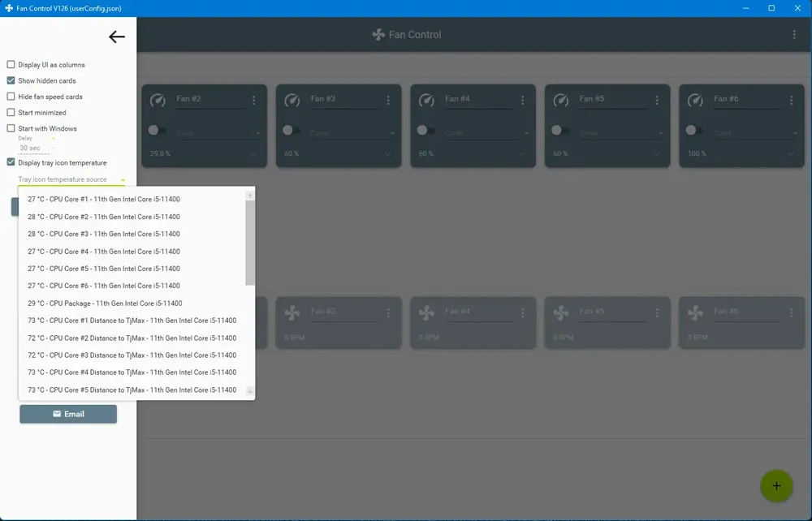The width and height of the screenshot is (812, 521).
Task: Toggle the Fan #5 control switch
Action: click(560, 131)
